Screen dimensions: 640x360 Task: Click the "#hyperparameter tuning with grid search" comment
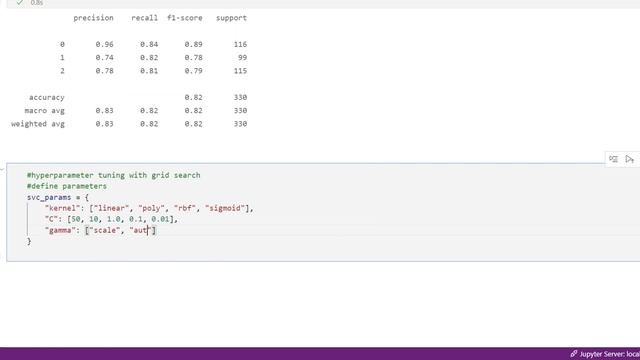click(x=113, y=175)
